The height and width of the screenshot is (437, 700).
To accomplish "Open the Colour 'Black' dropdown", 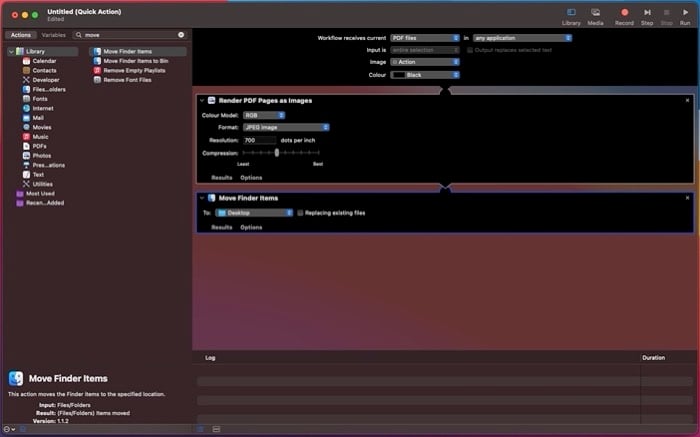I will [425, 75].
